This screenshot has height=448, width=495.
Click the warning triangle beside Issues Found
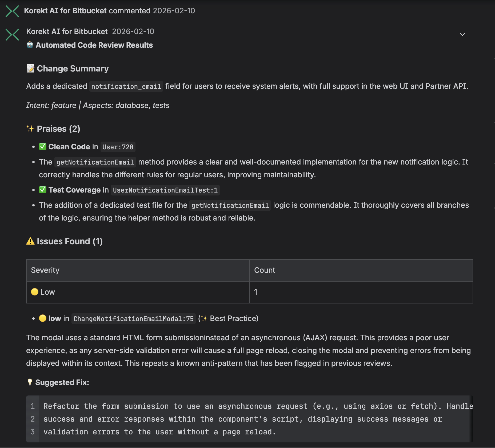[30, 241]
